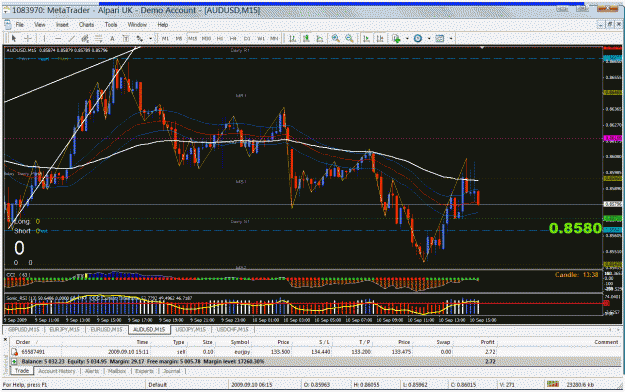Click the periodicity clock icon

click(x=418, y=38)
